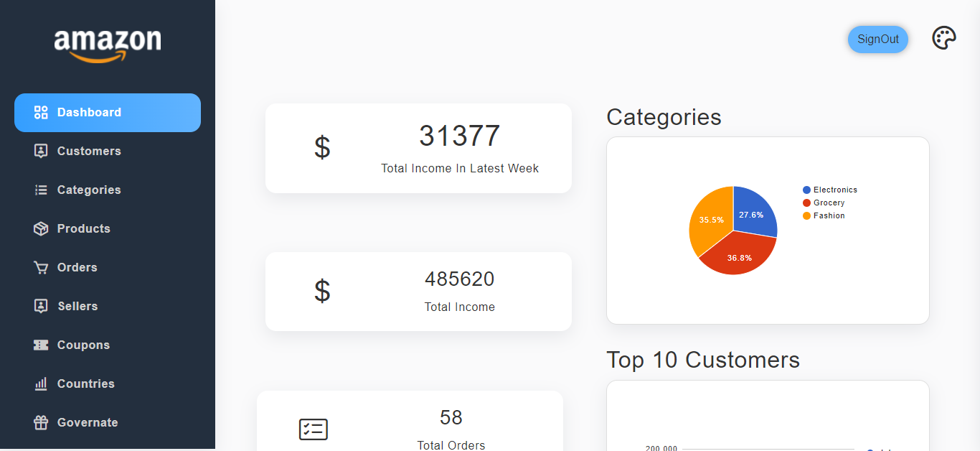Select the orange Fashion legend swatch
The image size is (980, 451).
[x=806, y=216]
